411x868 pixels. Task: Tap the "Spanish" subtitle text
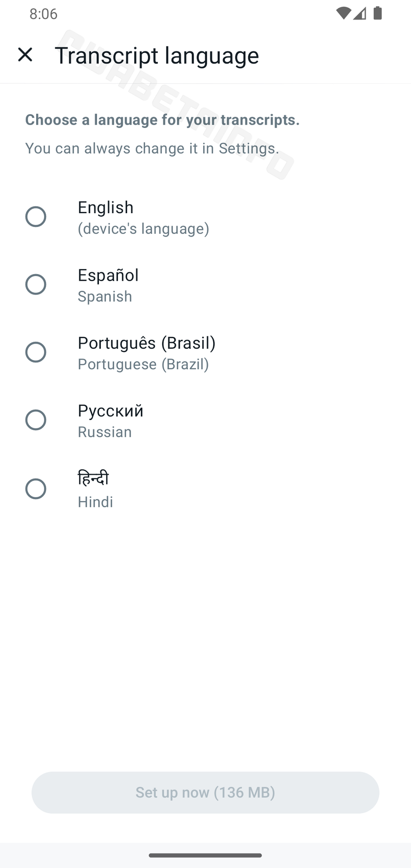click(105, 296)
